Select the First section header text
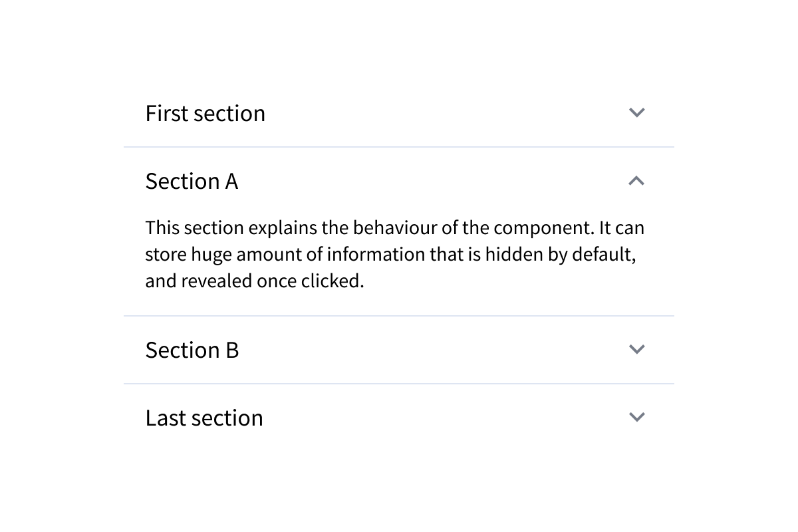 [205, 113]
